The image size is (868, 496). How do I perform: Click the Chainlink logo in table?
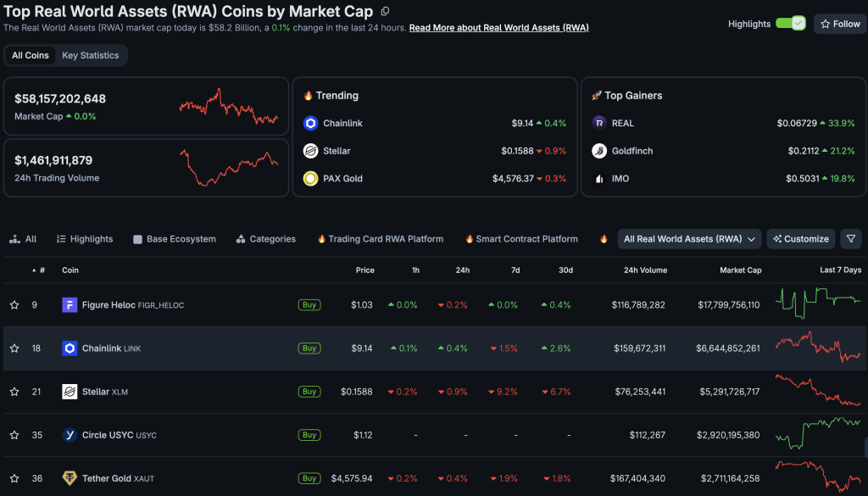pyautogui.click(x=70, y=348)
